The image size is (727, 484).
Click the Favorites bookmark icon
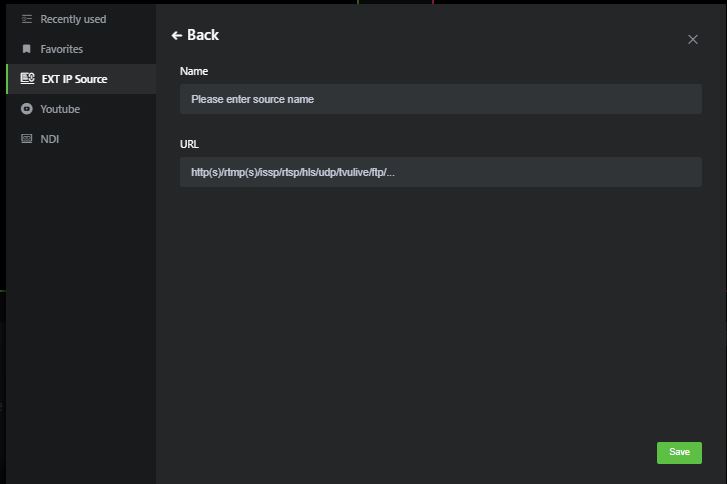(x=27, y=49)
